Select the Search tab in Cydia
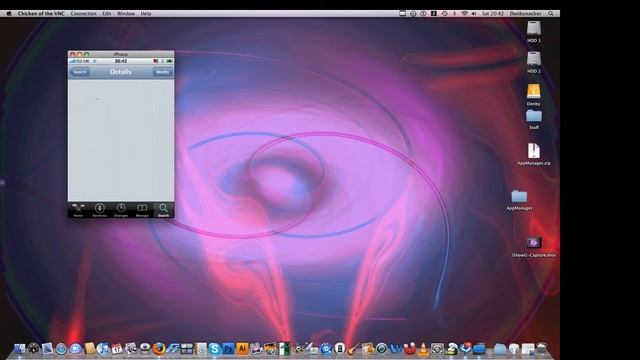The height and width of the screenshot is (360, 640). 163,210
